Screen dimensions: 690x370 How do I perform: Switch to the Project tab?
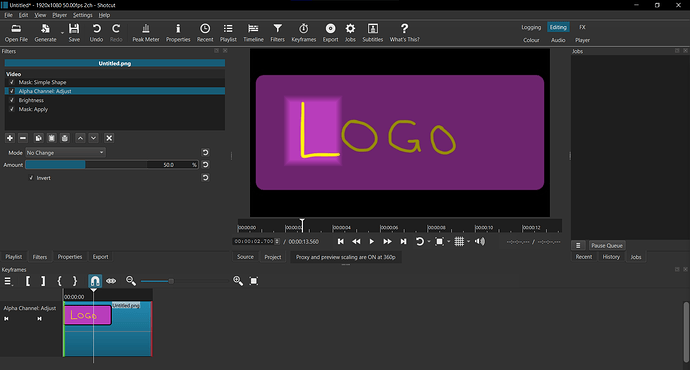click(273, 257)
